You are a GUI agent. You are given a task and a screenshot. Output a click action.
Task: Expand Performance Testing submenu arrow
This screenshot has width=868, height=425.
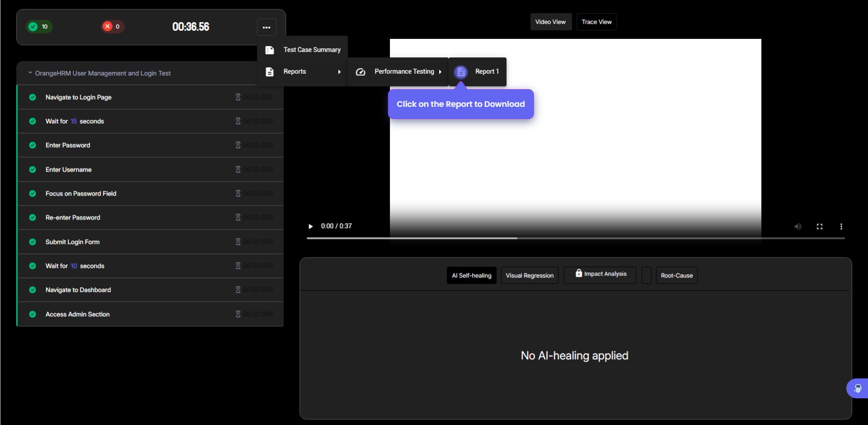[x=440, y=72]
